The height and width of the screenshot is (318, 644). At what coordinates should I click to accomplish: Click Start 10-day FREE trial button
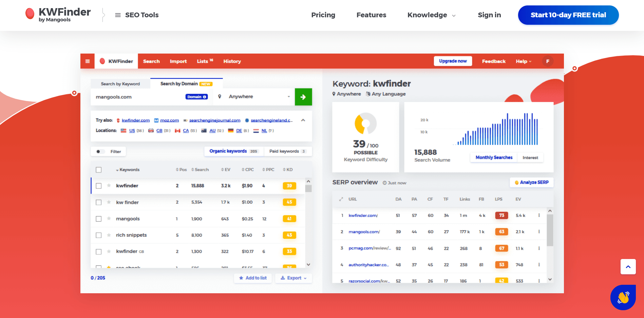568,15
